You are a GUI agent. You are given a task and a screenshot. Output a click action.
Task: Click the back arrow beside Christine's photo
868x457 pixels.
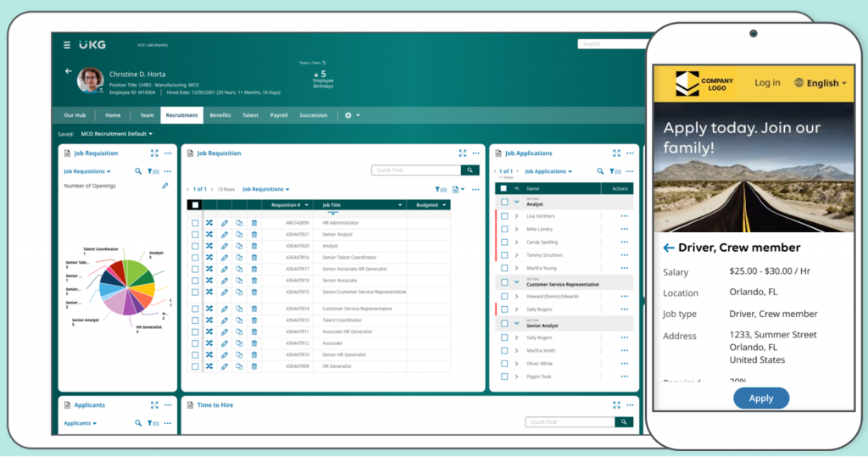[68, 71]
